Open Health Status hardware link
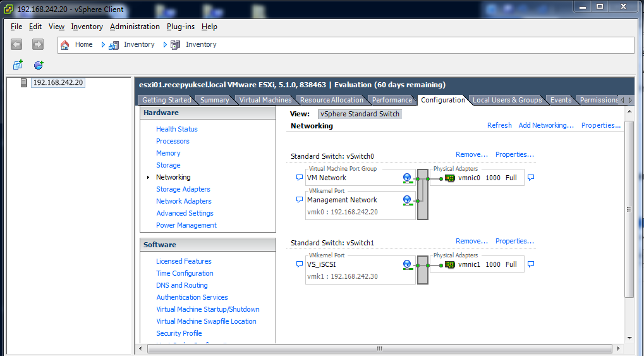 176,129
